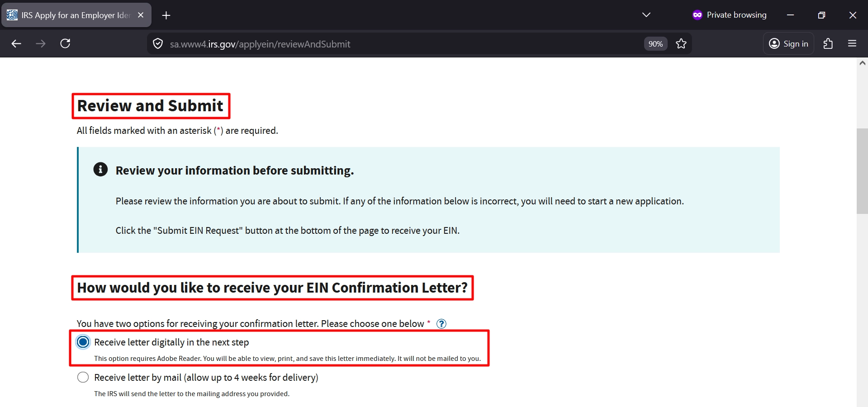This screenshot has height=407, width=868.
Task: Click the site security shield icon
Action: (x=158, y=44)
